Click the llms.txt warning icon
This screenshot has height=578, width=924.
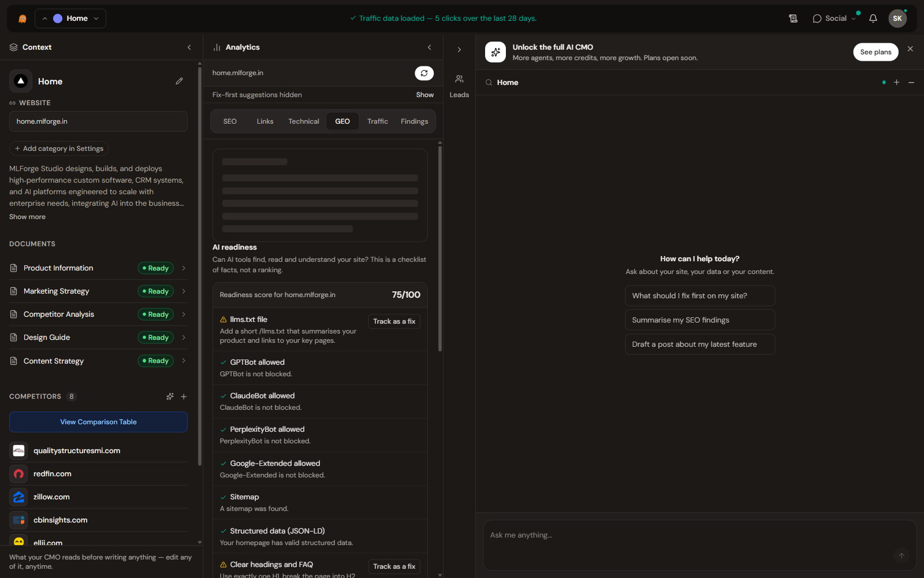[x=223, y=320]
